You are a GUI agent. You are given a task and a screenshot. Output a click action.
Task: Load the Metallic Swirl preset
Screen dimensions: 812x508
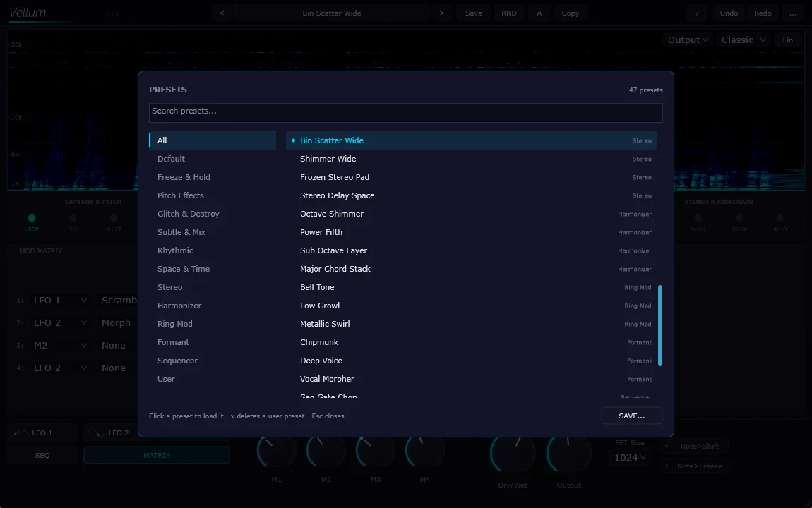tap(471, 324)
